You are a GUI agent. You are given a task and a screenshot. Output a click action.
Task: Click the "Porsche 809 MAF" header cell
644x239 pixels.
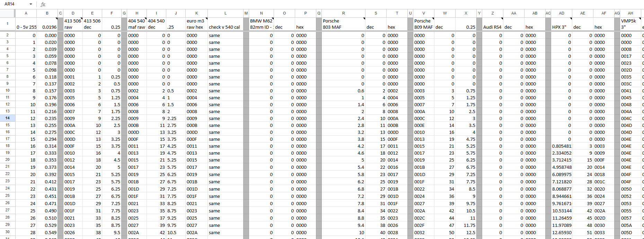point(423,24)
